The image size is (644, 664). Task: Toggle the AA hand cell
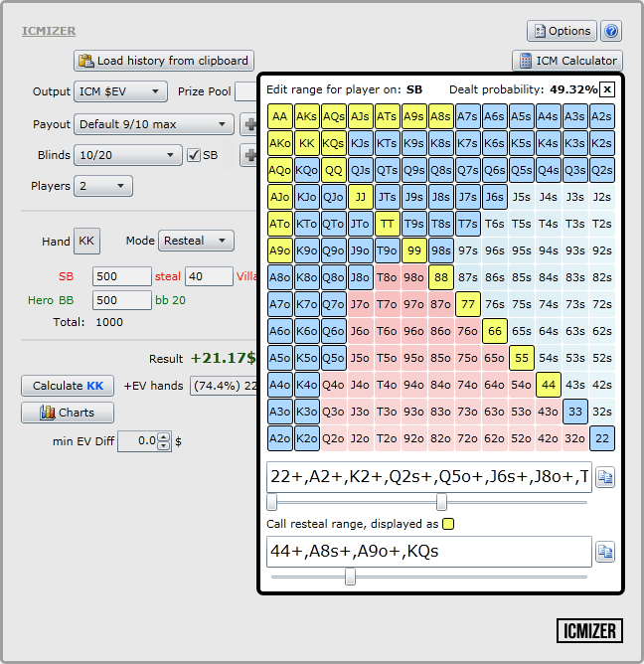click(280, 116)
